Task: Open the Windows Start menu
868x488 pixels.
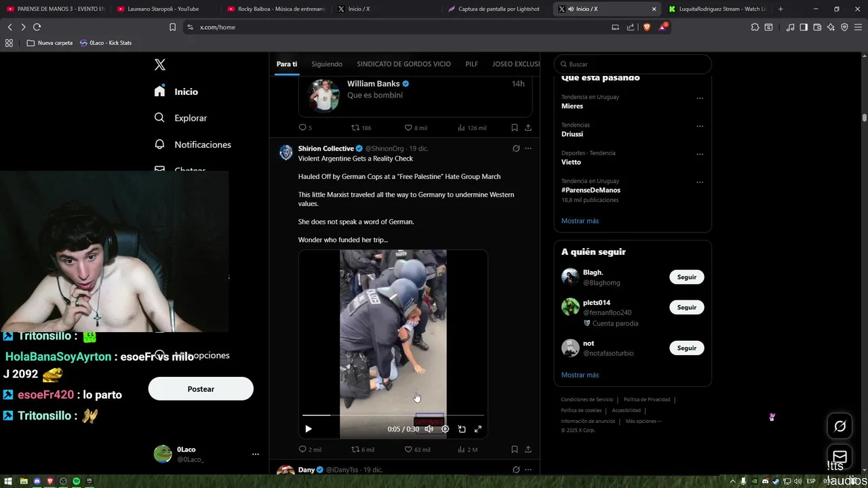Action: [x=8, y=481]
